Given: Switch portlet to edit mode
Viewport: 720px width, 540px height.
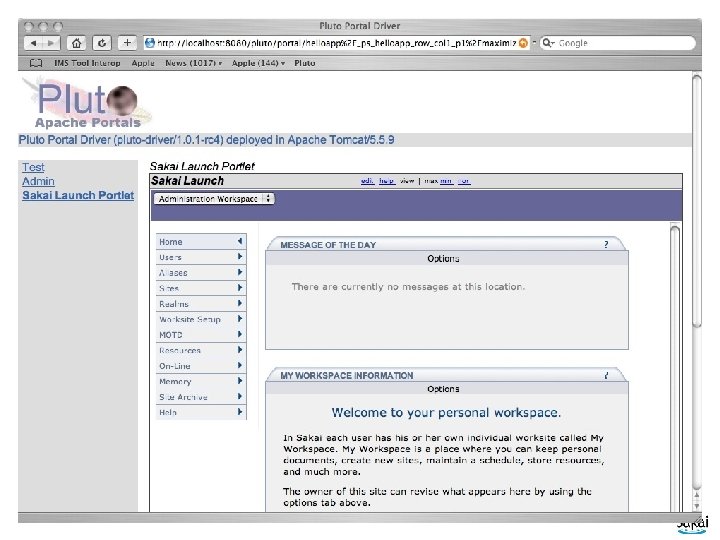Looking at the screenshot, I should pos(367,181).
